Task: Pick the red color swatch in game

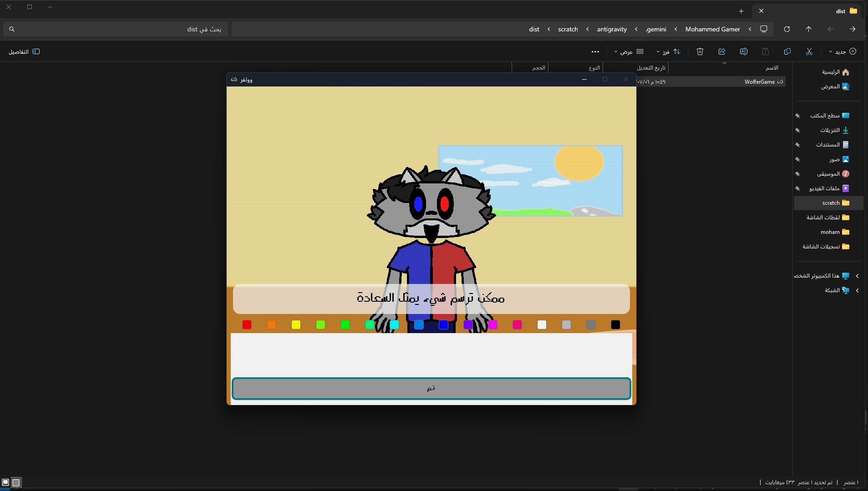Action: (247, 324)
